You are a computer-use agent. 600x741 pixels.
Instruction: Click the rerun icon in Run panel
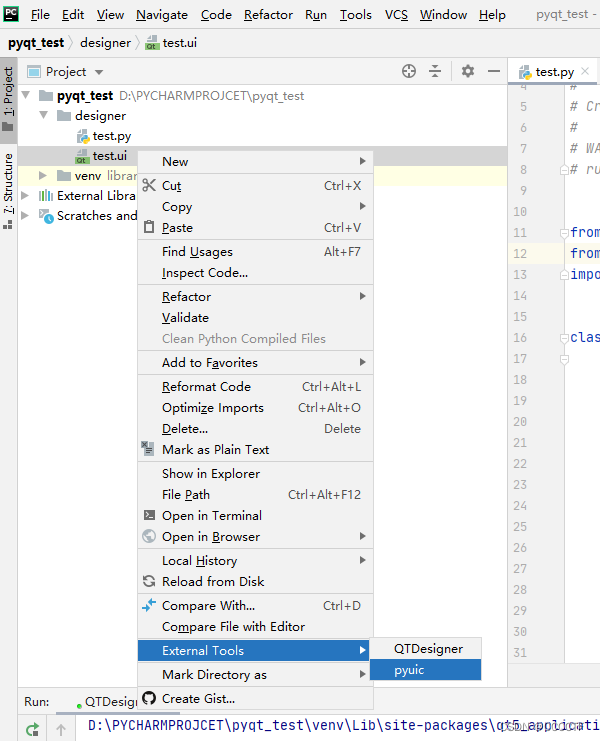click(33, 730)
